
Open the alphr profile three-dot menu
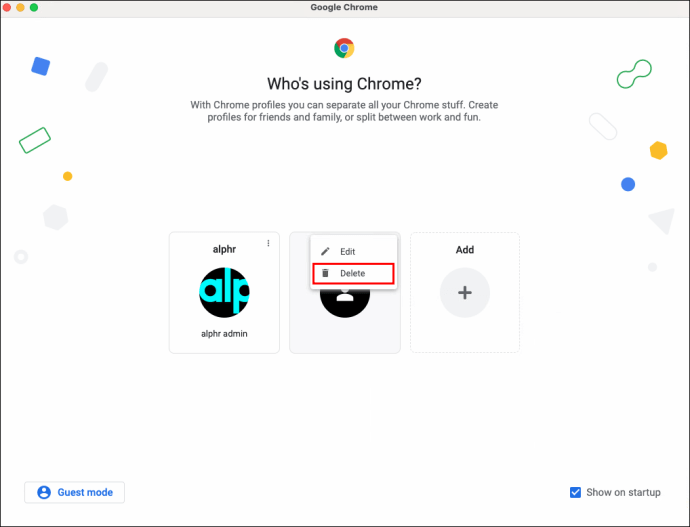(x=268, y=243)
